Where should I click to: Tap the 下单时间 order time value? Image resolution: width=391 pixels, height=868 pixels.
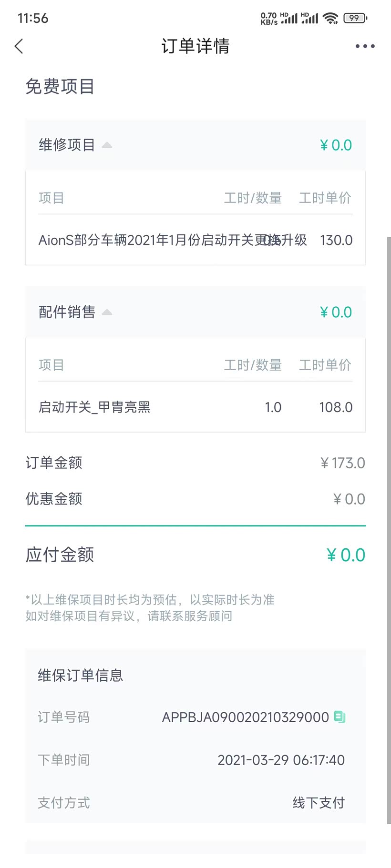(x=281, y=760)
